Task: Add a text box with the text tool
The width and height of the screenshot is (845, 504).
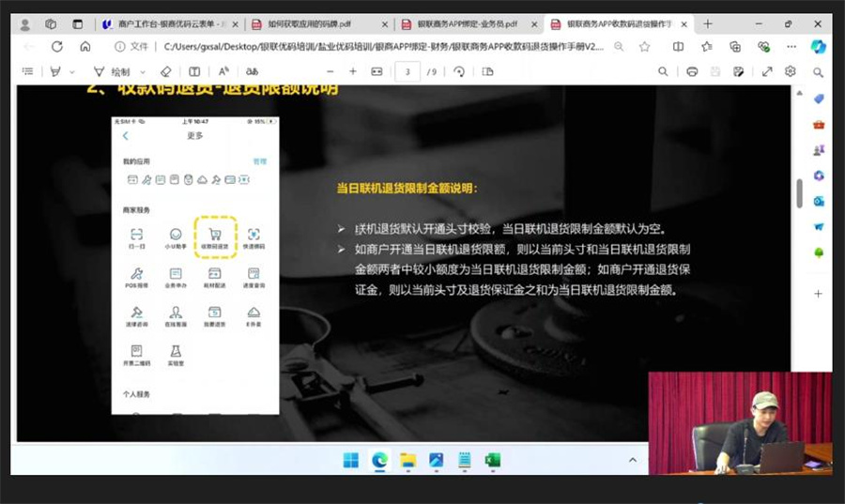Action: pos(194,71)
